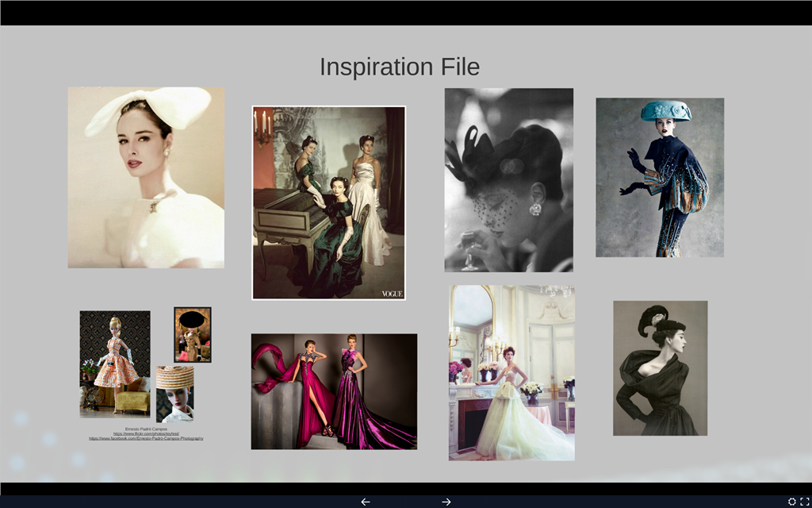Select photo of two magenta gowns

[x=334, y=391]
